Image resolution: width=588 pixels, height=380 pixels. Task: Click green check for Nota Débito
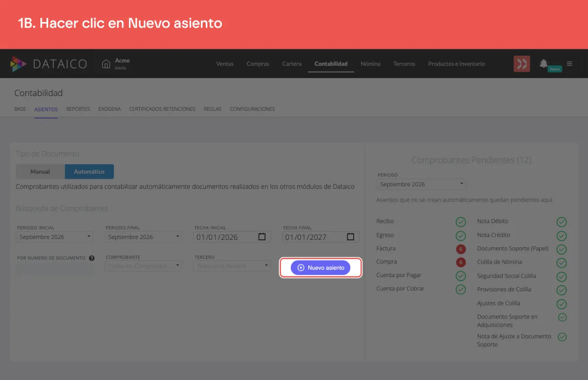(x=561, y=222)
